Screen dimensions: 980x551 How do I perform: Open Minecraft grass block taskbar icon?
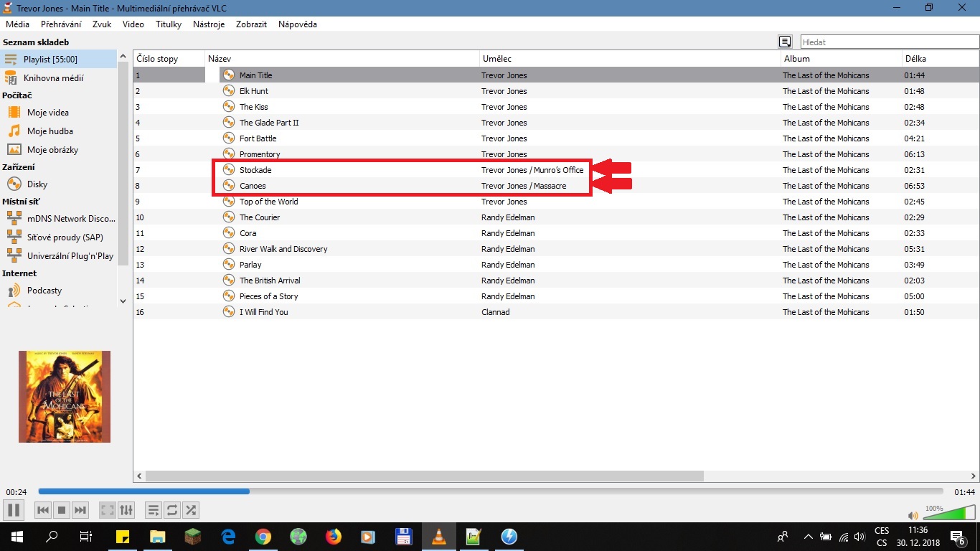point(193,536)
